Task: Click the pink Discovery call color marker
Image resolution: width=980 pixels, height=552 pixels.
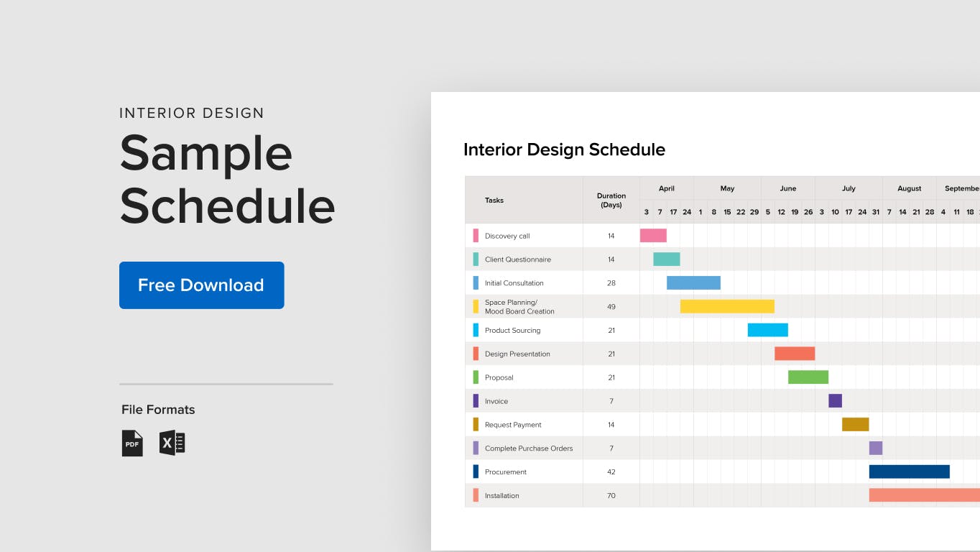Action: [476, 236]
